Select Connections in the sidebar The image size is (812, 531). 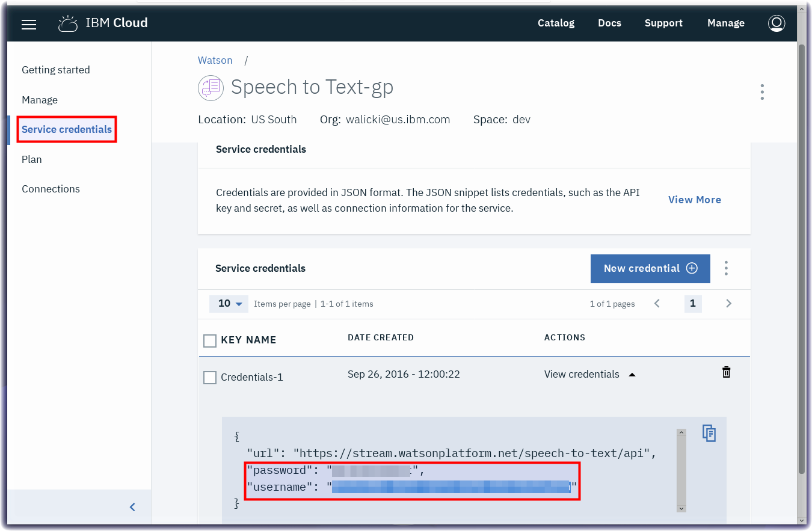pos(51,189)
